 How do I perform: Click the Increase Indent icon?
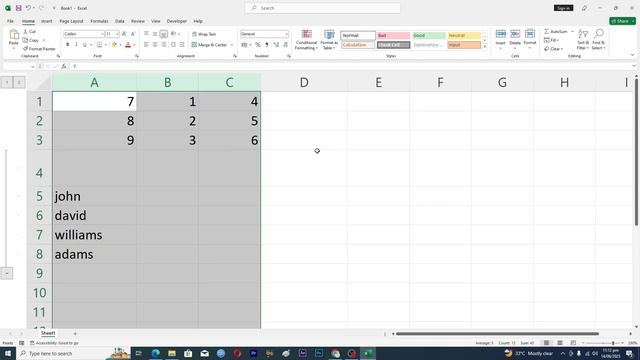(182, 45)
